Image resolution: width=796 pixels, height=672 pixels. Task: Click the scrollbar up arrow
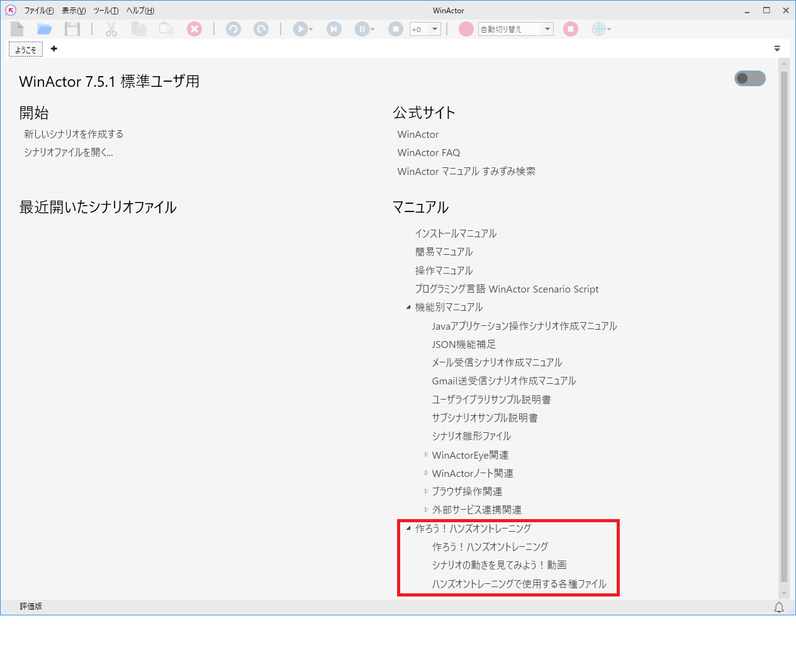784,64
